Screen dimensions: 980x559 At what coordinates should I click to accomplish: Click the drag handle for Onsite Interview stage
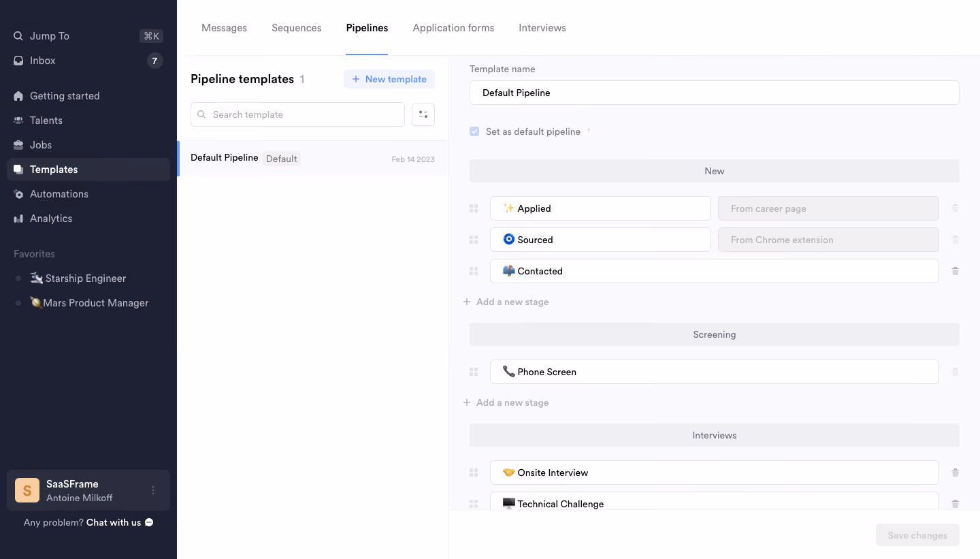click(x=474, y=473)
